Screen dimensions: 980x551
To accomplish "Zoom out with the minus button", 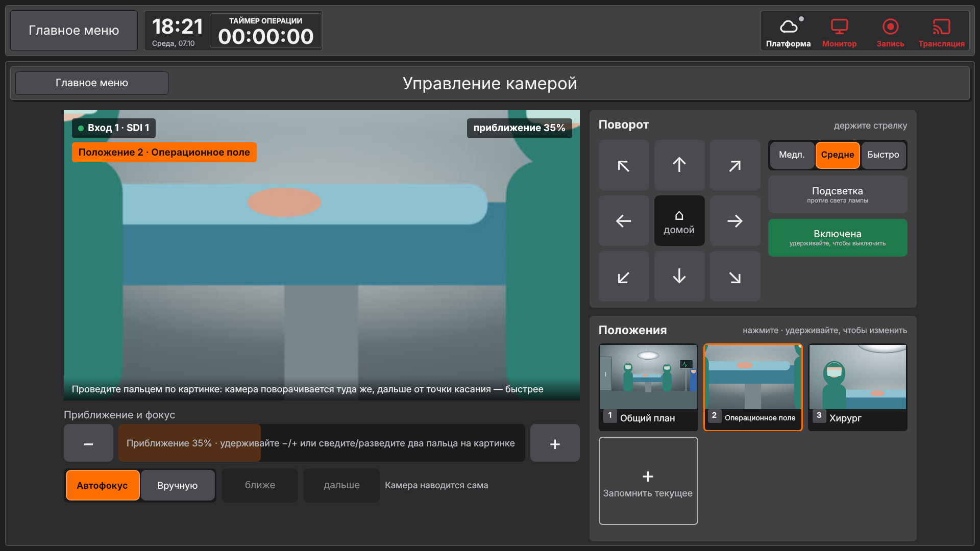I will point(88,443).
